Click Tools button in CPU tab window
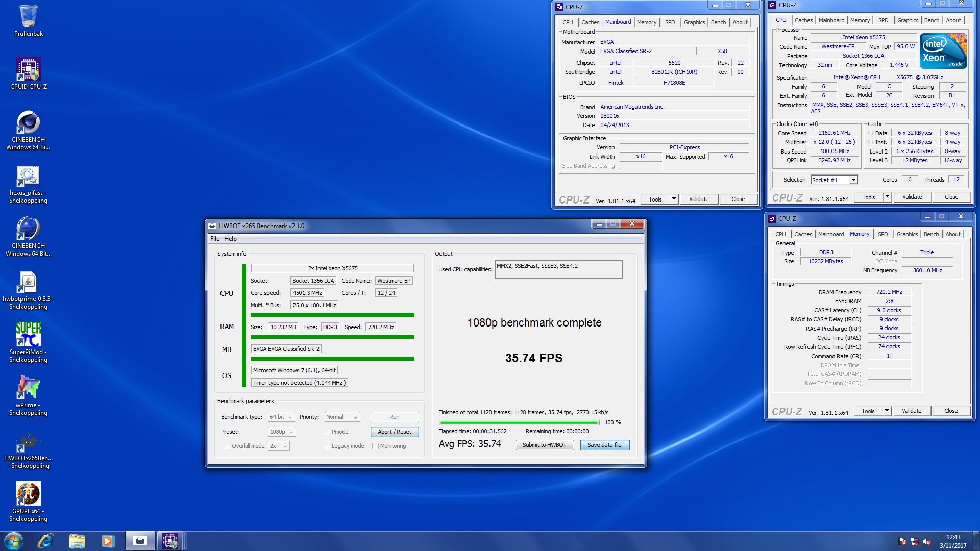The image size is (980, 551). click(868, 197)
